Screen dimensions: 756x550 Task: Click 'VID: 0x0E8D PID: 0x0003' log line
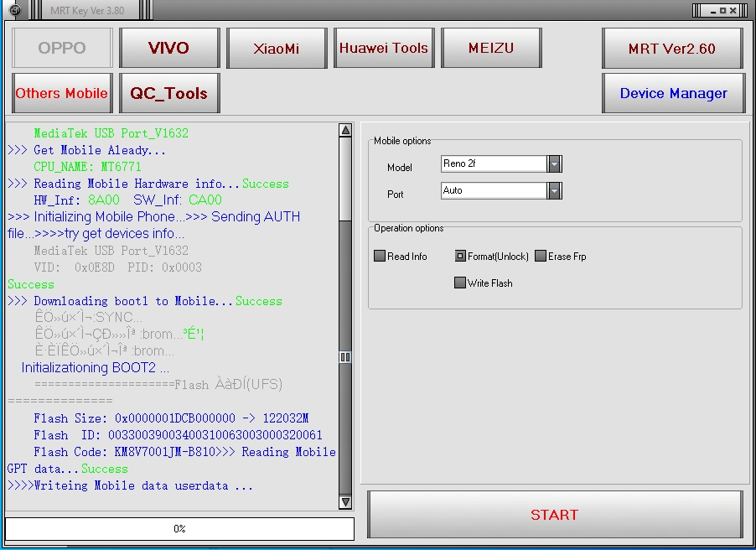pos(117,267)
